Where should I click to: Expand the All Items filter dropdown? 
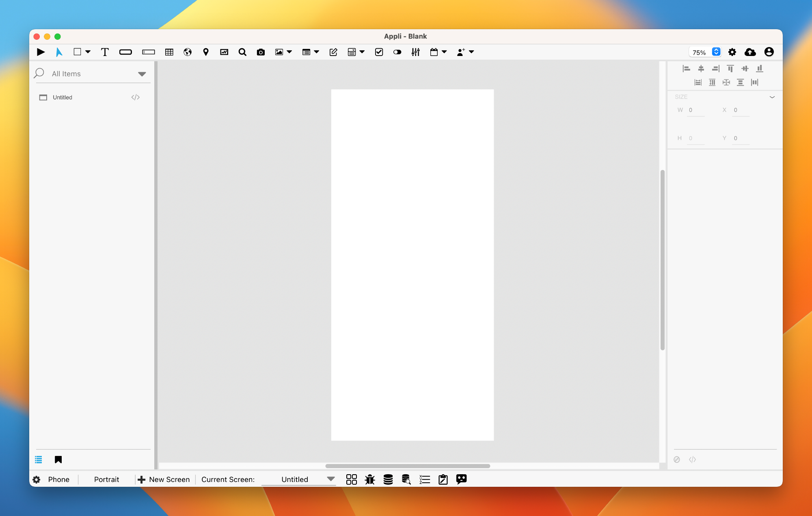point(142,74)
